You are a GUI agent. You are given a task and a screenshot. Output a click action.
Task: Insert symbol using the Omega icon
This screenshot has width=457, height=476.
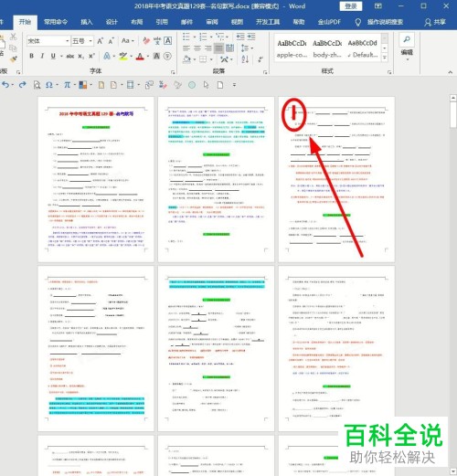pos(49,85)
